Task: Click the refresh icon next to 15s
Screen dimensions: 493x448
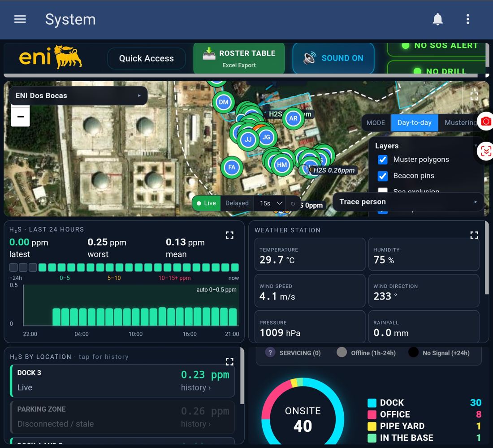Action: click(x=293, y=204)
